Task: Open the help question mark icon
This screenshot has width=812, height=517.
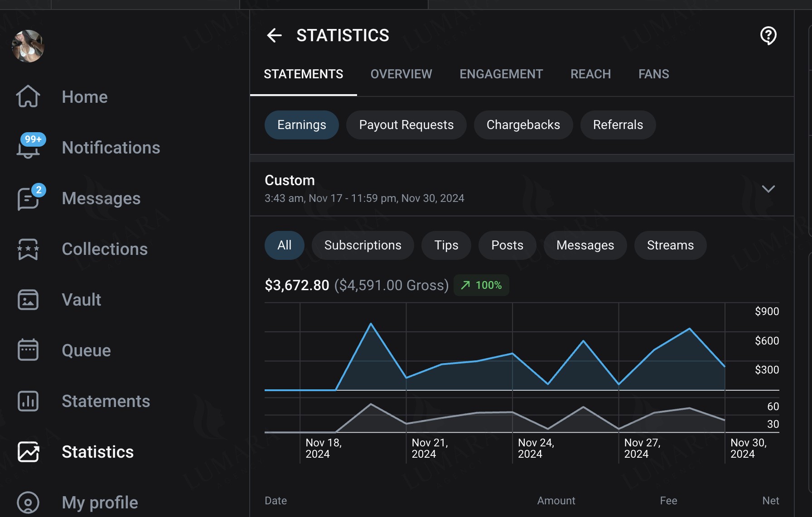Action: coord(768,35)
